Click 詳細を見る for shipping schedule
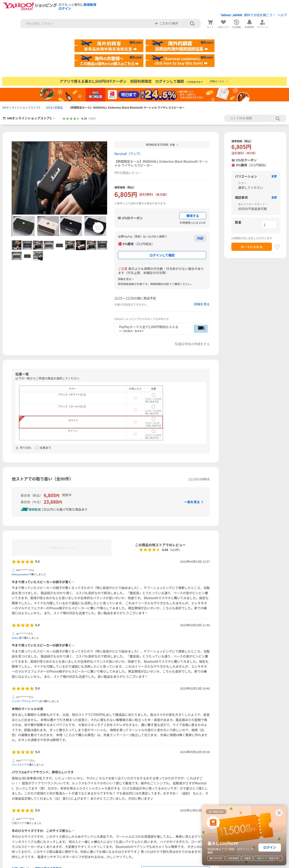The height and width of the screenshot is (868, 289). 201,304
